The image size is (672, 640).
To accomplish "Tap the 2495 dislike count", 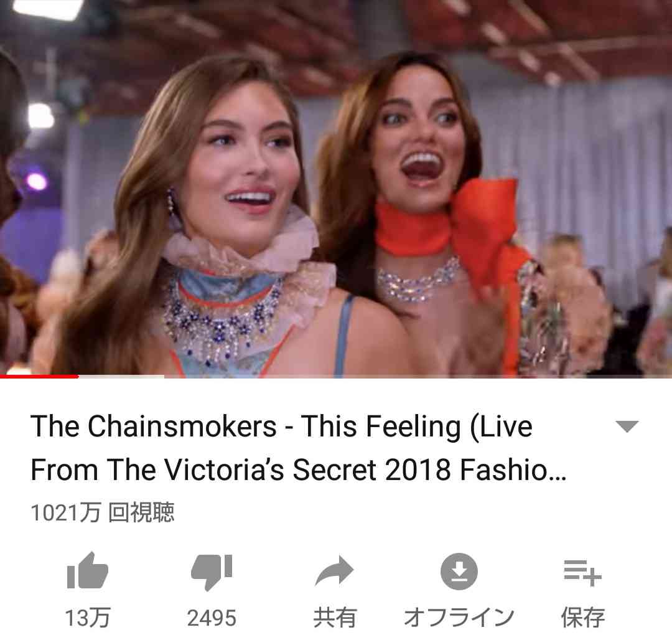I will pyautogui.click(x=212, y=618).
